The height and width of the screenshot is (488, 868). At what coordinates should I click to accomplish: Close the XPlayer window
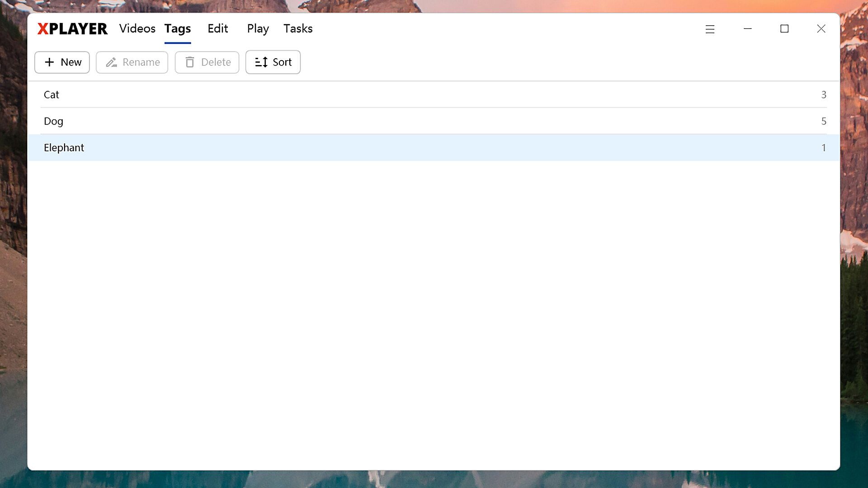pos(821,29)
